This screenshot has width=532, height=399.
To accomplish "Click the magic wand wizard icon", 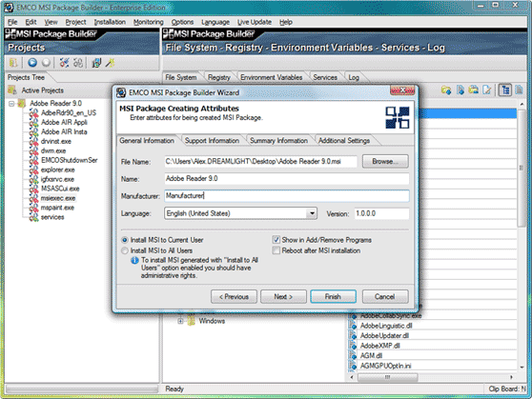I will (110, 63).
